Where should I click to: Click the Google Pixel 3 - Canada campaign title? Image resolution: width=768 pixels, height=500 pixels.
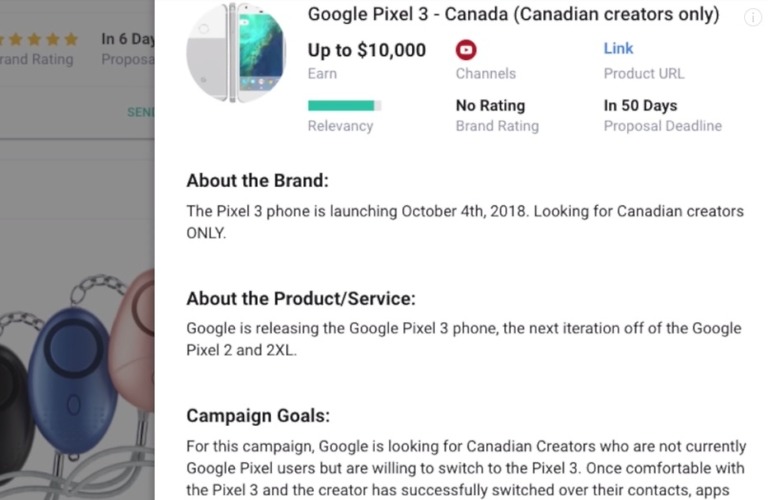pos(513,14)
